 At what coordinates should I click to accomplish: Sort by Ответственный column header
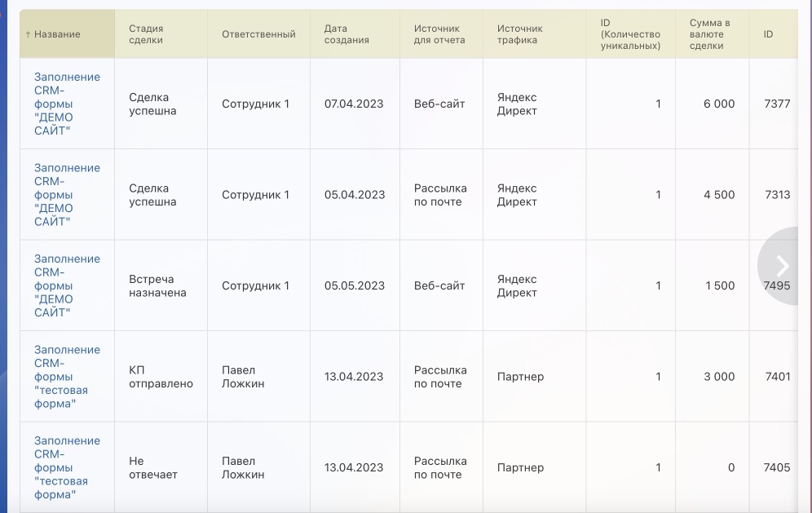click(258, 34)
